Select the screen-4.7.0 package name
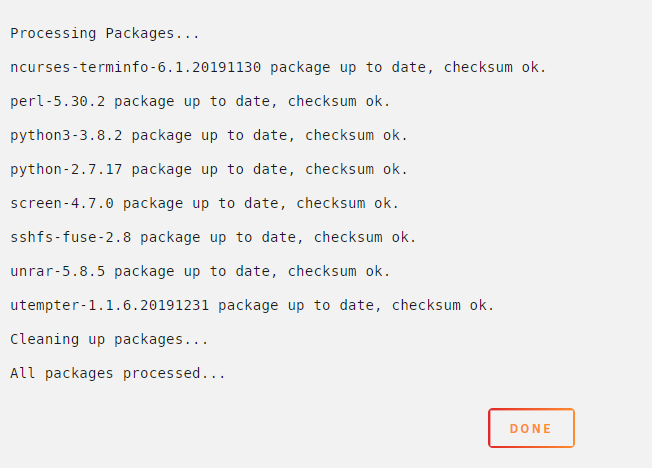Image resolution: width=652 pixels, height=468 pixels. [62, 203]
